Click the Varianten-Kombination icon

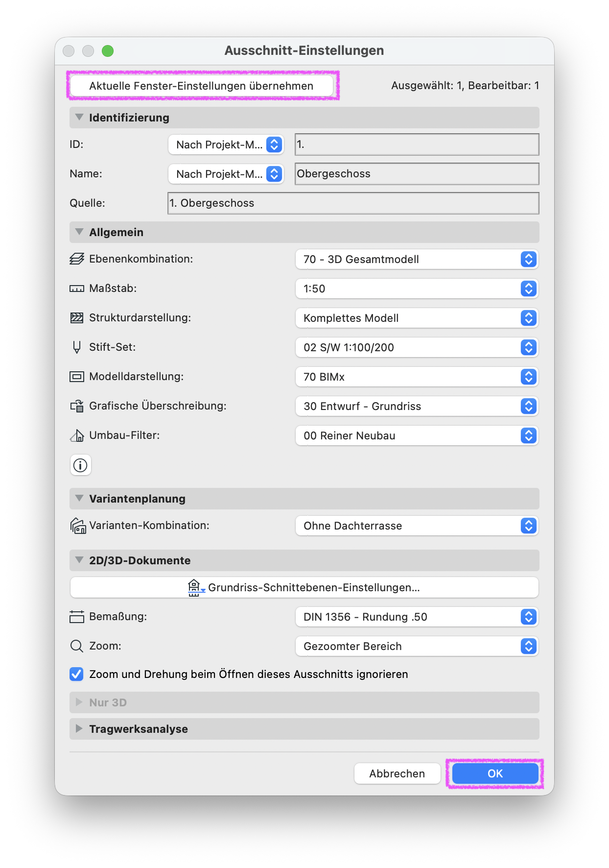tap(78, 526)
